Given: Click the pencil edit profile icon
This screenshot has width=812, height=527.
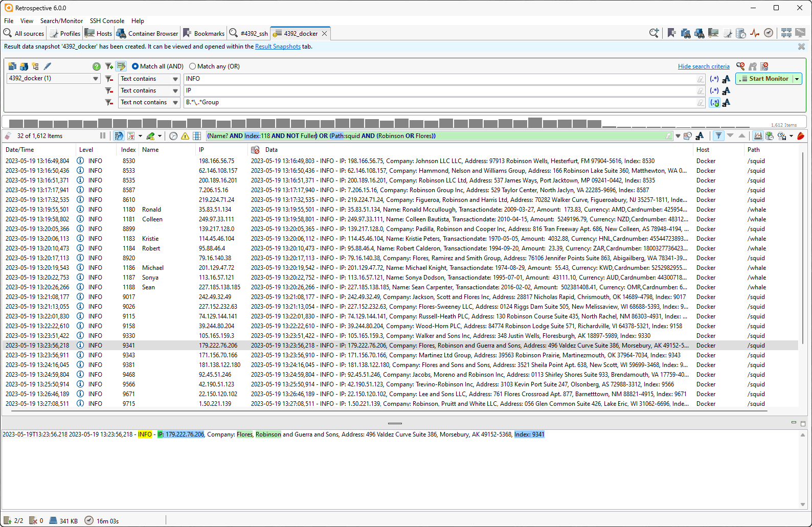Looking at the screenshot, I should pos(48,66).
